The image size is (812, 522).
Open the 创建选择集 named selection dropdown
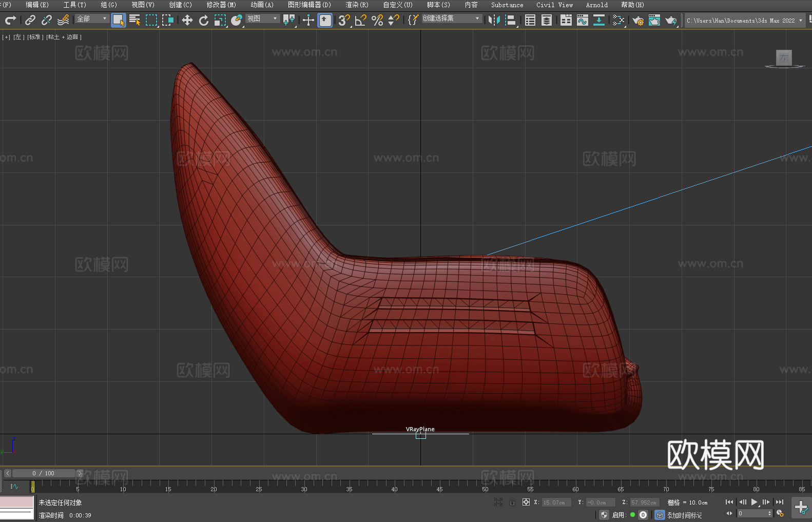pyautogui.click(x=452, y=18)
